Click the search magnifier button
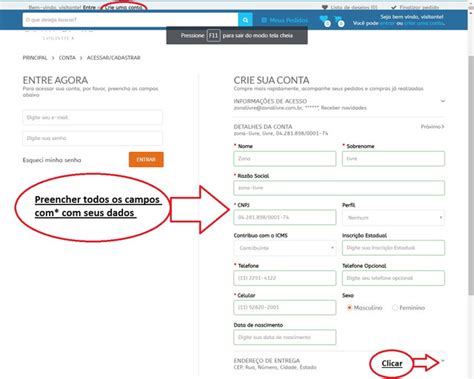Screen dimensions: 474x379 [245, 20]
